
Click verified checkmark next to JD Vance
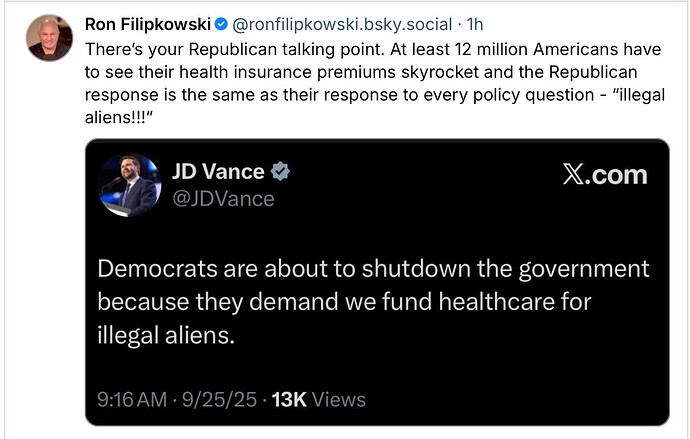pos(281,172)
